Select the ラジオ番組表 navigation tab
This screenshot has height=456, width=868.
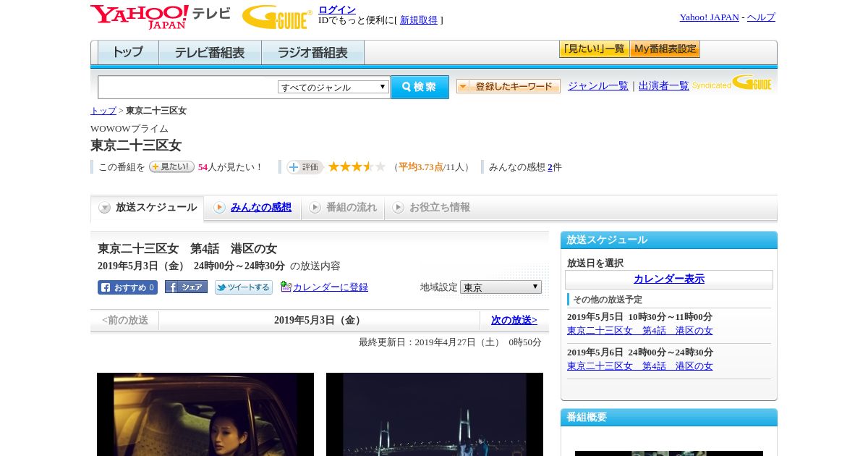312,53
